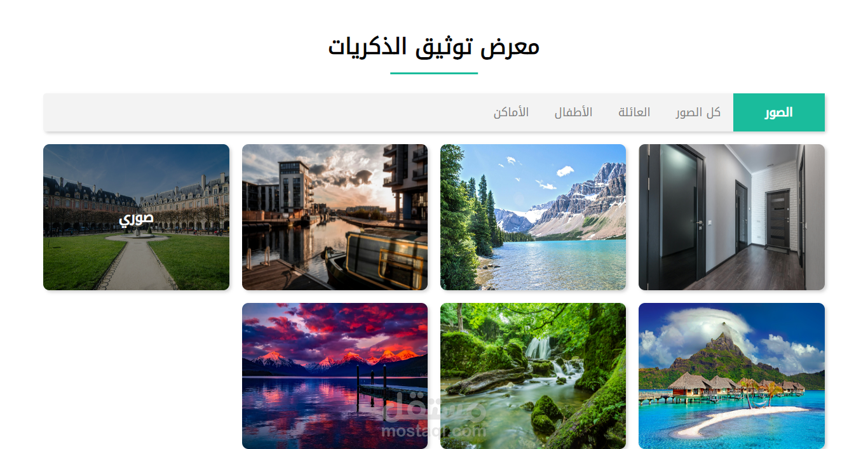Open the tropical island bungalows photo
Viewport: 868px width, 449px height.
pyautogui.click(x=731, y=376)
